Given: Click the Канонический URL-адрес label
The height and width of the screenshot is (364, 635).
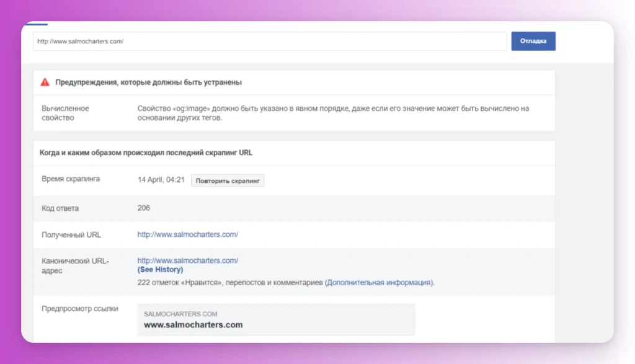Looking at the screenshot, I should [x=75, y=265].
